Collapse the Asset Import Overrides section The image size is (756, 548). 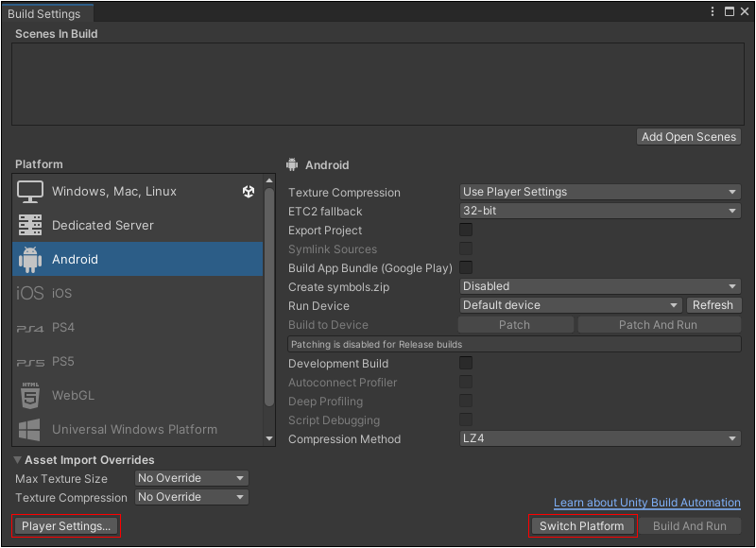(17, 460)
